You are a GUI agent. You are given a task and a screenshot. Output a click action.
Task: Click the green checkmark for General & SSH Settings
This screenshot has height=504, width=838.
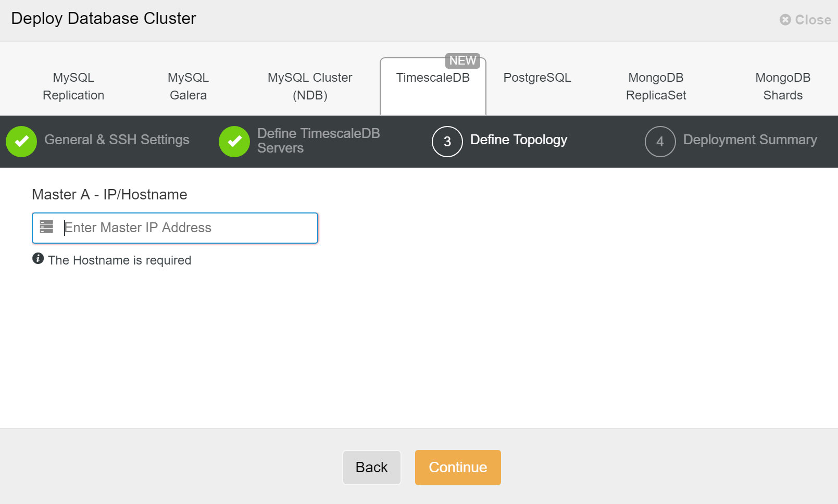(21, 142)
